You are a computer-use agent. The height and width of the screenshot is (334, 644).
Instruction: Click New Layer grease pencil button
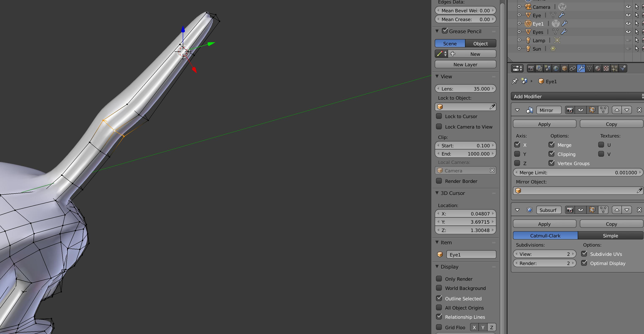point(465,64)
